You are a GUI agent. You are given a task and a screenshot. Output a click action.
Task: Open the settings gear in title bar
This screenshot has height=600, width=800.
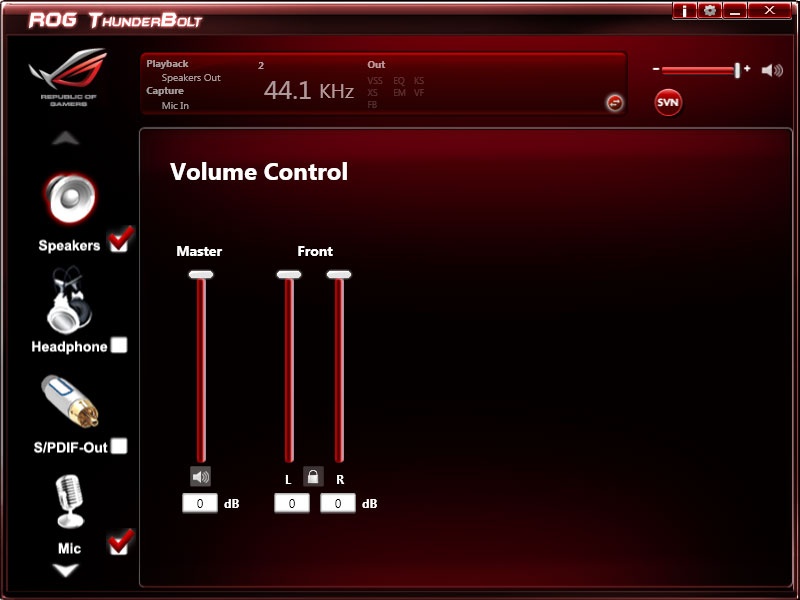click(x=710, y=10)
